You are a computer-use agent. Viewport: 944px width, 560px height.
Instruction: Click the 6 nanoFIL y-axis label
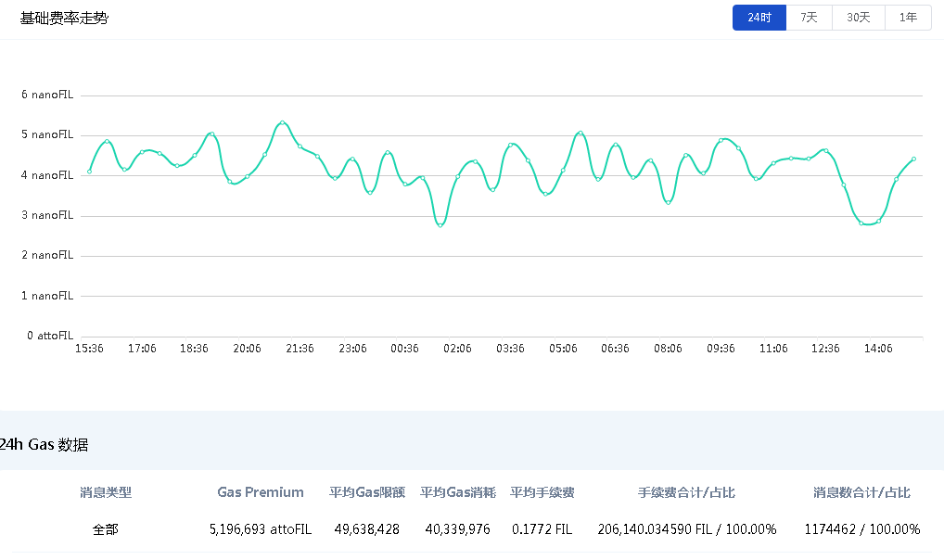pyautogui.click(x=47, y=95)
